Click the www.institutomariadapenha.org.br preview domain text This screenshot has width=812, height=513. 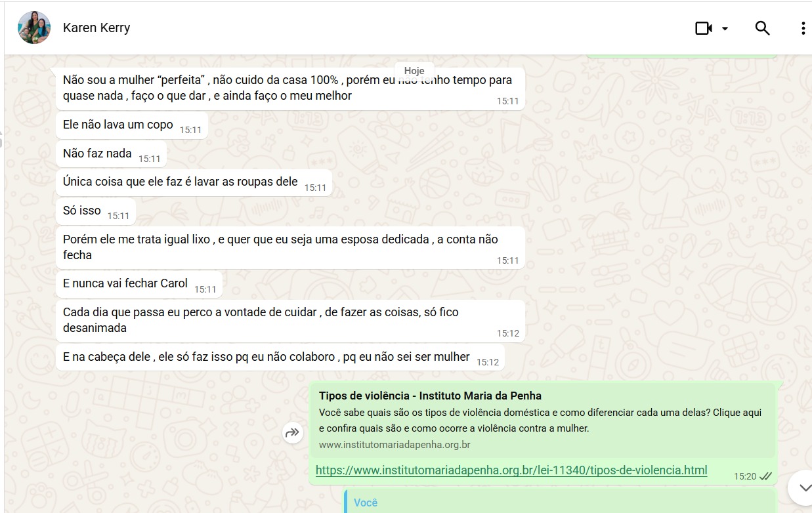click(394, 445)
